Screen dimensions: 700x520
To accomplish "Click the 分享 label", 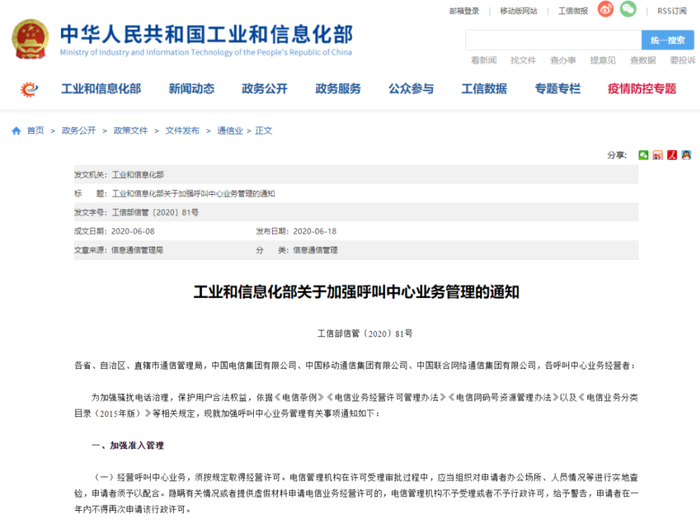I will coord(617,155).
